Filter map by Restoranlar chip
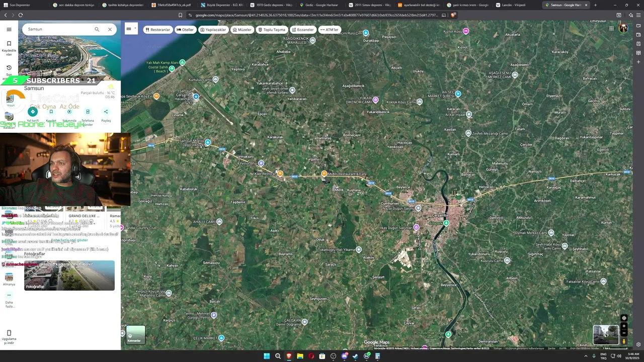 coord(157,30)
